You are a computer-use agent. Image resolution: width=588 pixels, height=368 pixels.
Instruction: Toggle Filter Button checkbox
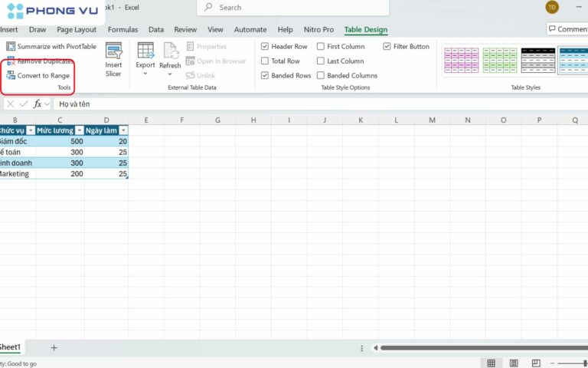pos(387,46)
